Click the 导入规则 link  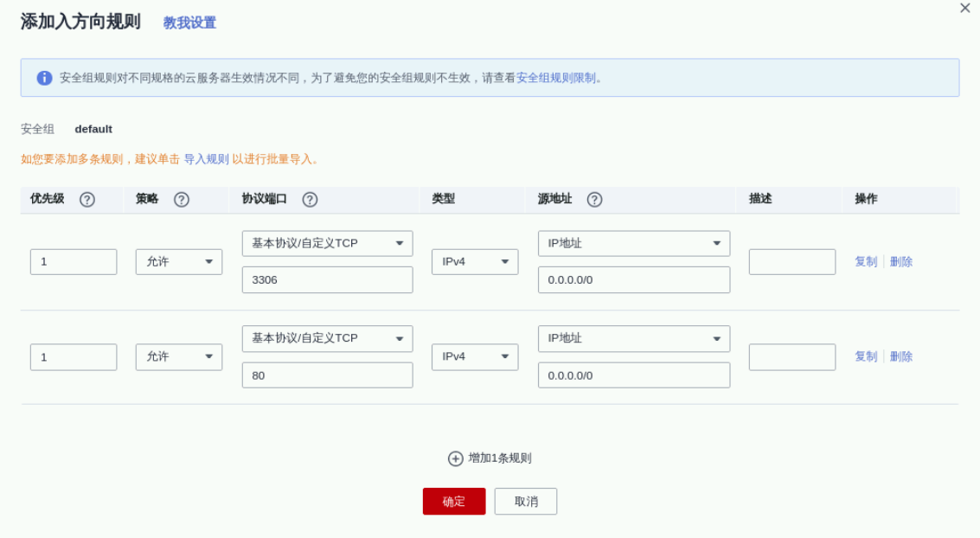point(206,159)
